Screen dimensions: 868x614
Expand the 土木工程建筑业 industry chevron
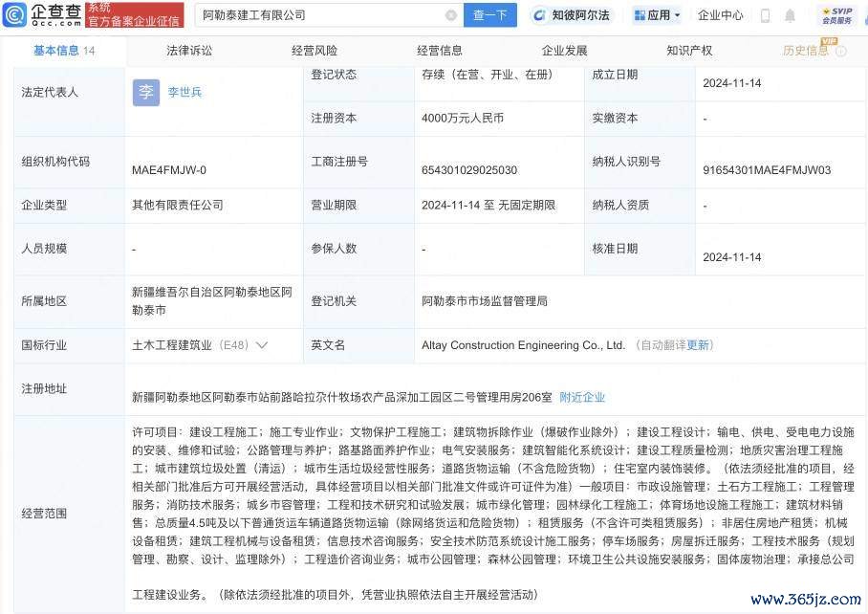[x=262, y=345]
